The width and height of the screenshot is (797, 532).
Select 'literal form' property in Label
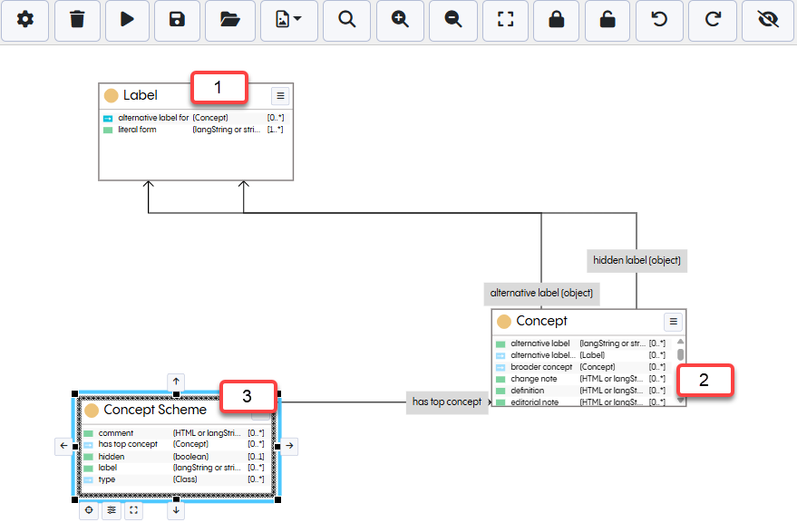coord(194,131)
